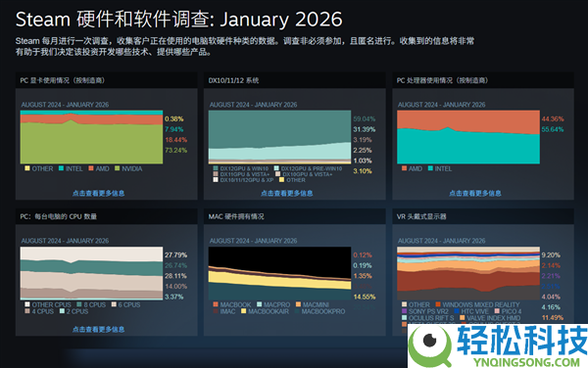588x368 pixels.
Task: Click the OTHER legend swatch in GPU chart
Action: point(27,168)
